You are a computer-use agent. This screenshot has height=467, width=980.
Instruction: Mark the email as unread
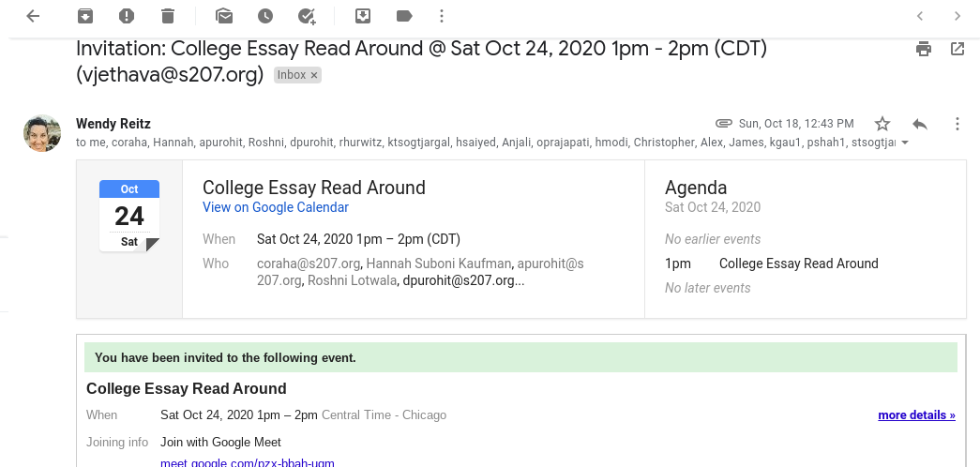coord(223,16)
